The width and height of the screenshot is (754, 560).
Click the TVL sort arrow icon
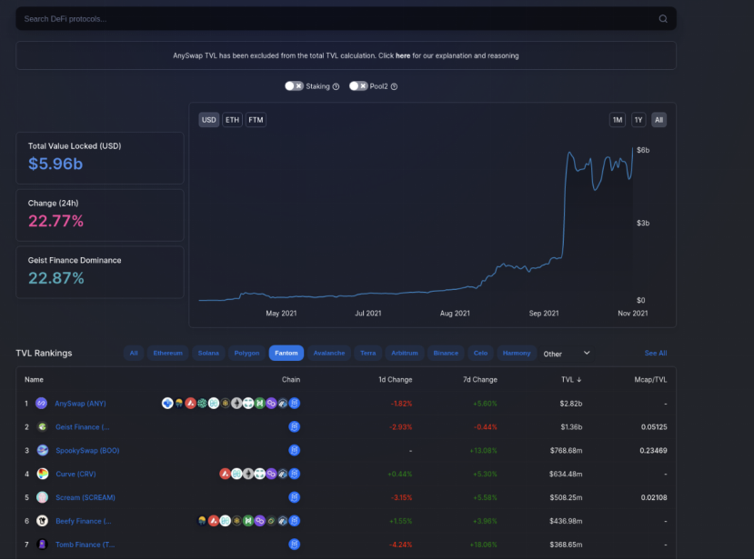point(579,380)
